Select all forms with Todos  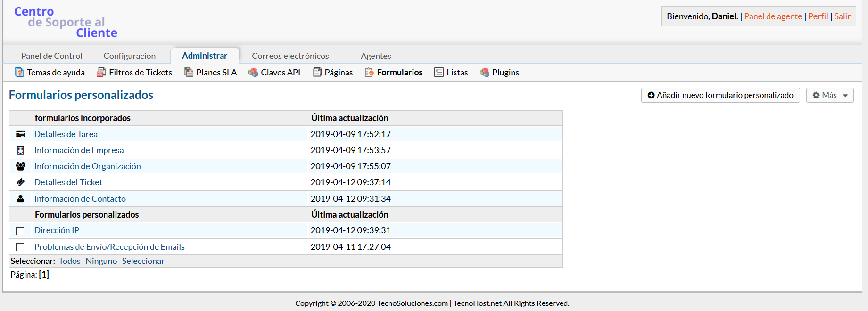[x=69, y=261]
